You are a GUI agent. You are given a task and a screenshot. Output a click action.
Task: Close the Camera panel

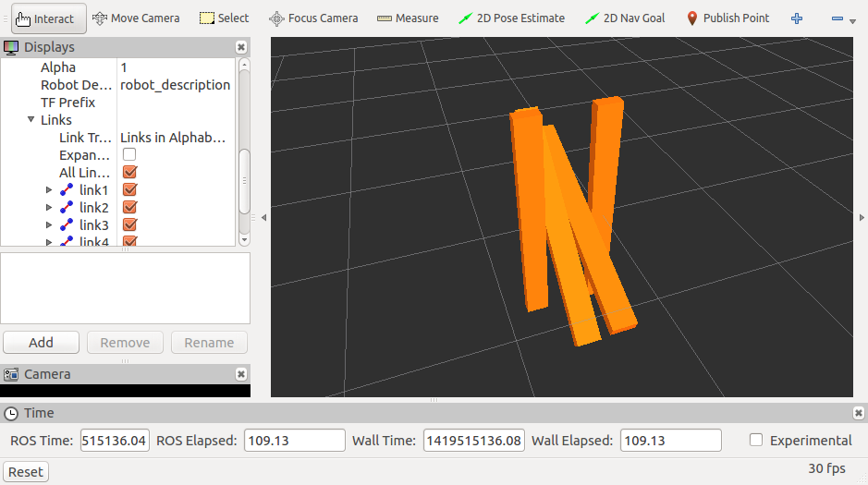(x=241, y=374)
